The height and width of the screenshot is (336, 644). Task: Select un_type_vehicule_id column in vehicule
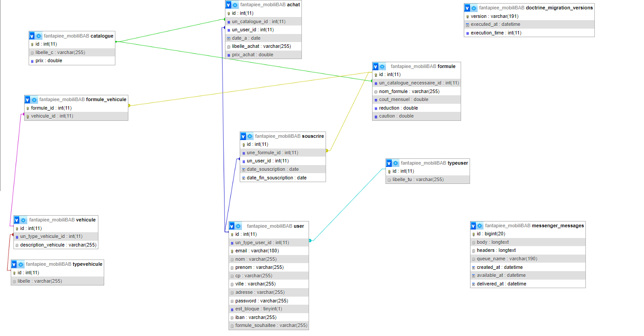tap(55, 236)
